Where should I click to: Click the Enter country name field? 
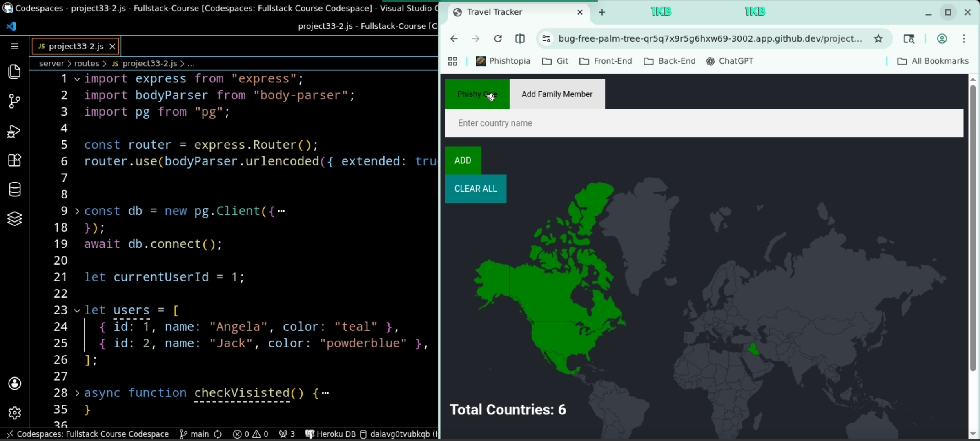pos(704,123)
